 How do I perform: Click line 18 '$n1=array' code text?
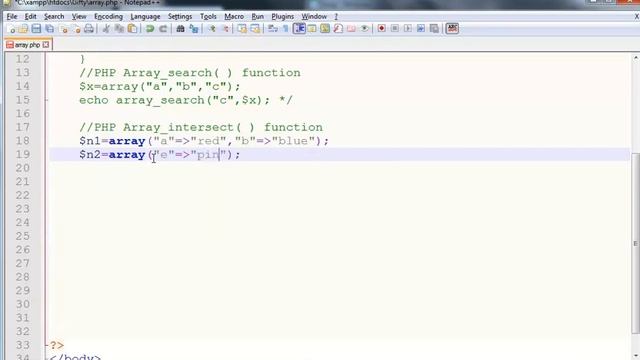[204, 141]
